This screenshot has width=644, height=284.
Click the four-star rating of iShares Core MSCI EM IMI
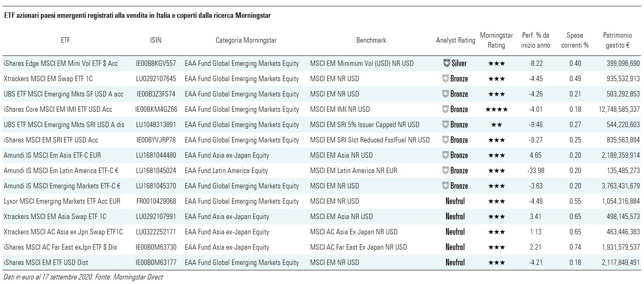[x=496, y=109]
